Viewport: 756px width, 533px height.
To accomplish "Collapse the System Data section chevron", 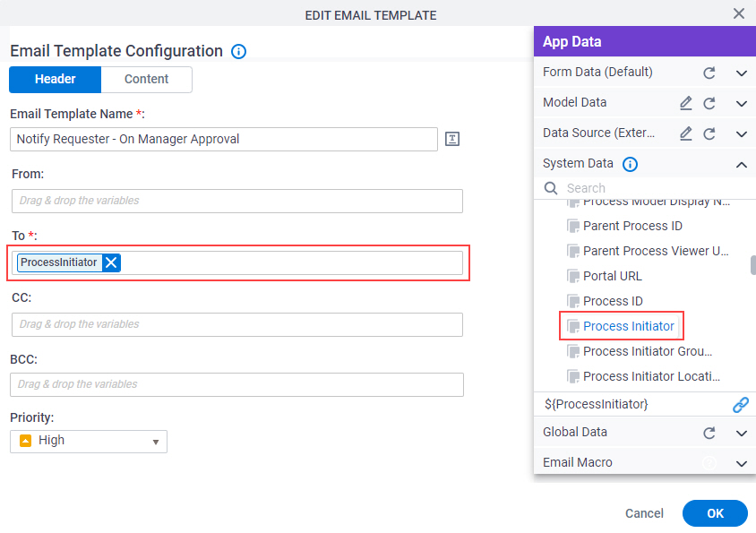I will click(x=742, y=165).
